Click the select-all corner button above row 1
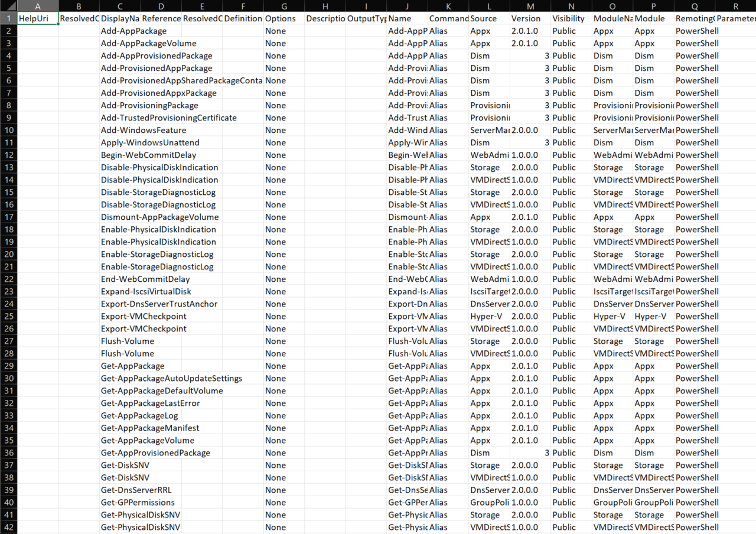 tap(8, 6)
